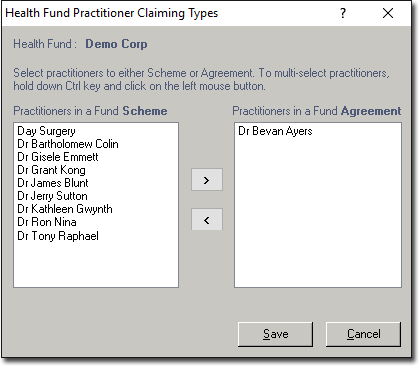Choose Dr Grant Kong from list
This screenshot has height=366, width=419.
click(x=51, y=170)
